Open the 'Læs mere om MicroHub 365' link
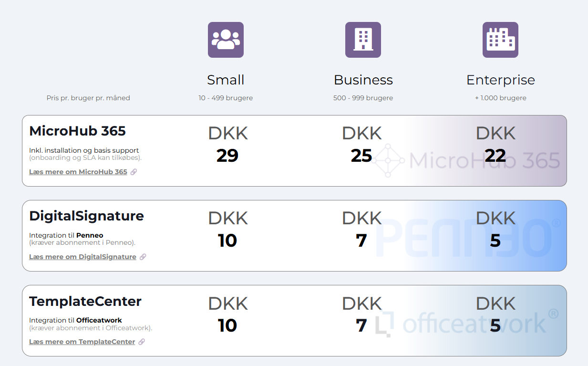Screen dimensions: 588x366 [x=78, y=172]
